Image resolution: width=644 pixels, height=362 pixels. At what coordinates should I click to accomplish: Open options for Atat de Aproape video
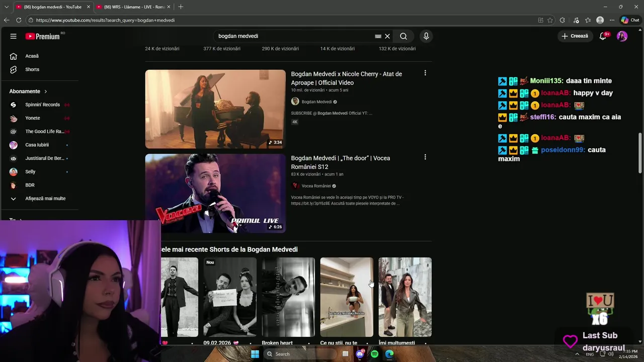click(425, 73)
